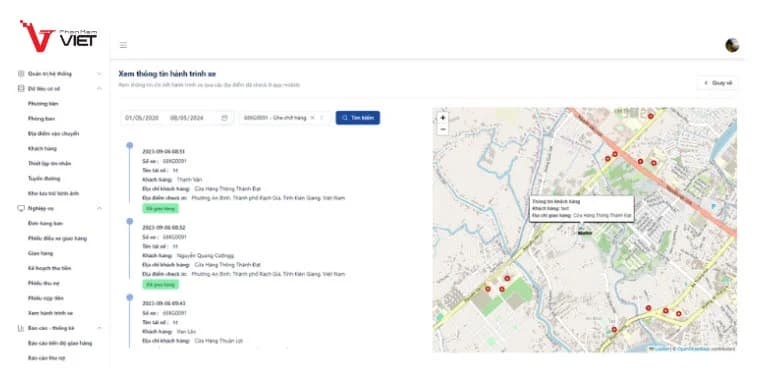Click the calendar icon in date range field

(224, 118)
